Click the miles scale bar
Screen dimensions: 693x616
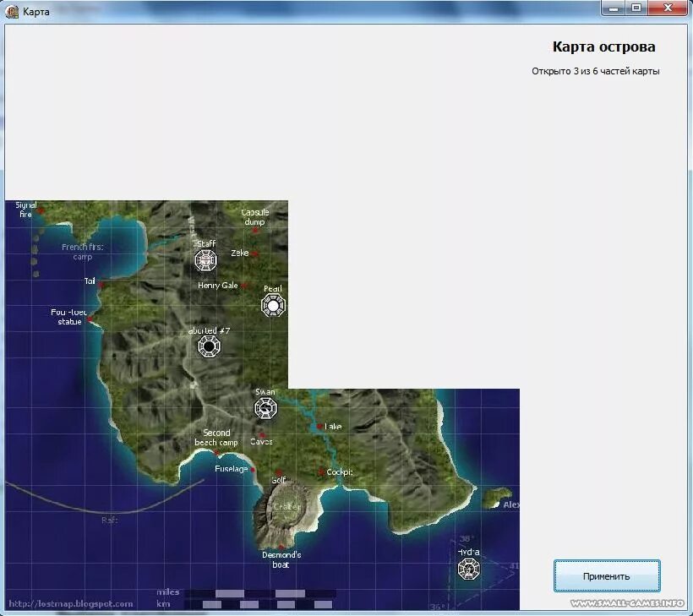pos(261,593)
